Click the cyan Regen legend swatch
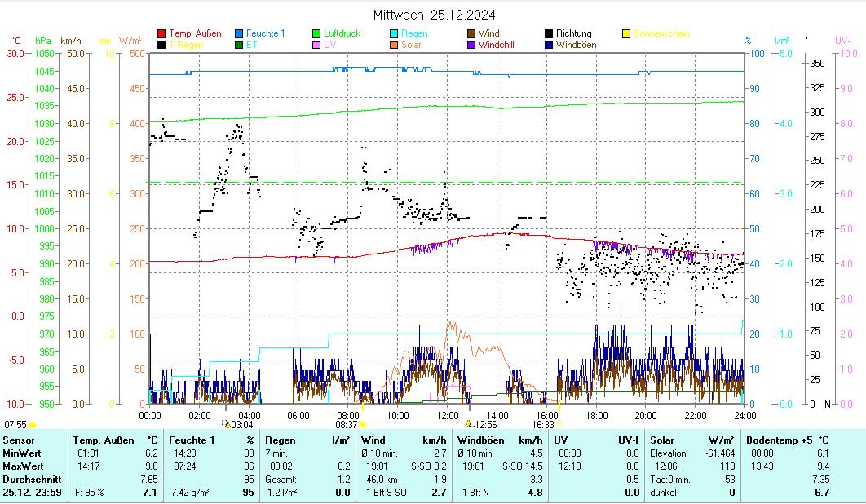The width and height of the screenshot is (866, 504). point(393,33)
